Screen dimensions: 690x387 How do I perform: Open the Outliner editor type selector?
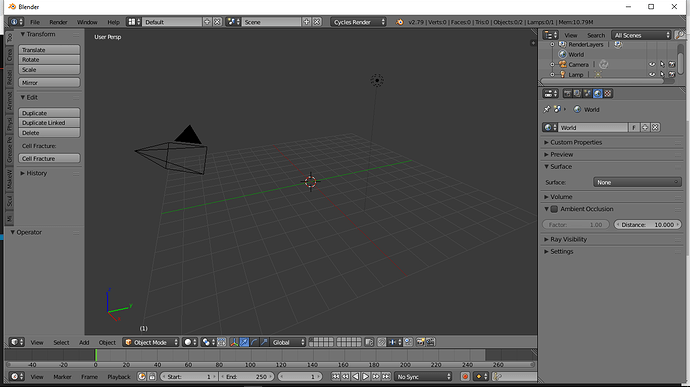(550, 35)
